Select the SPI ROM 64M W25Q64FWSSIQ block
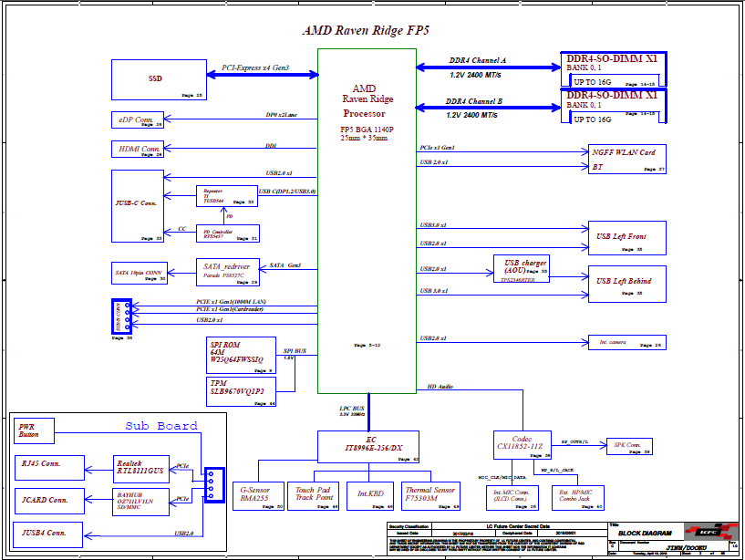This screenshot has width=745, height=560. click(x=241, y=355)
